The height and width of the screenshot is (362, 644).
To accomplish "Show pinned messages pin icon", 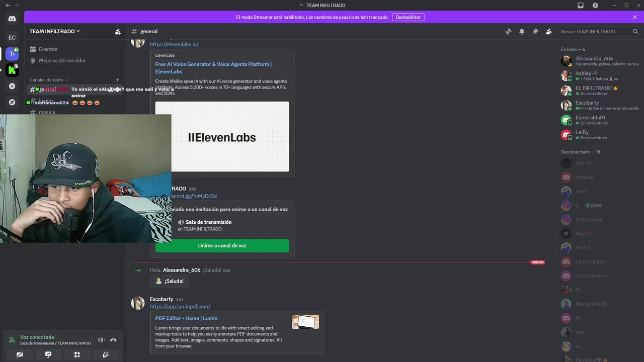I will coord(535,31).
